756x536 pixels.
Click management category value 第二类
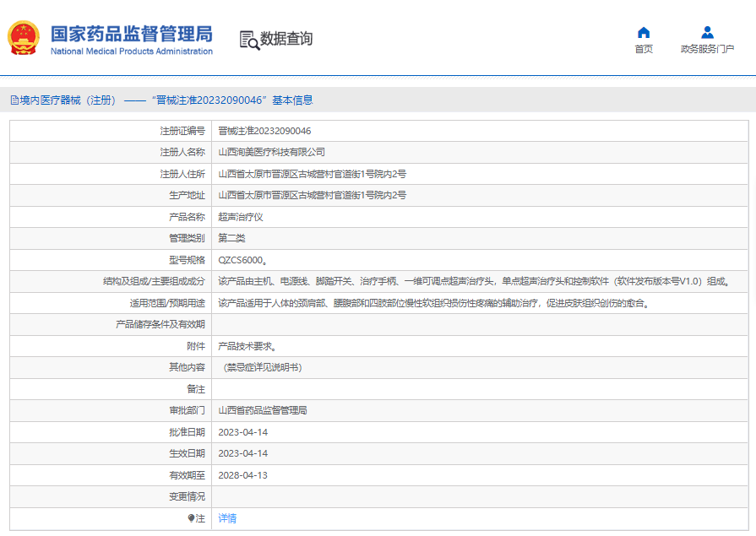point(231,238)
